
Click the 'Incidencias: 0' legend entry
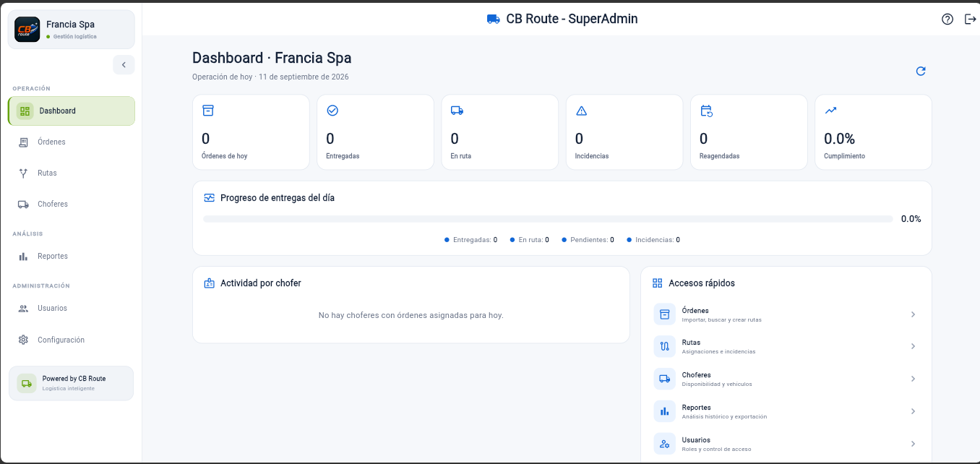click(653, 240)
